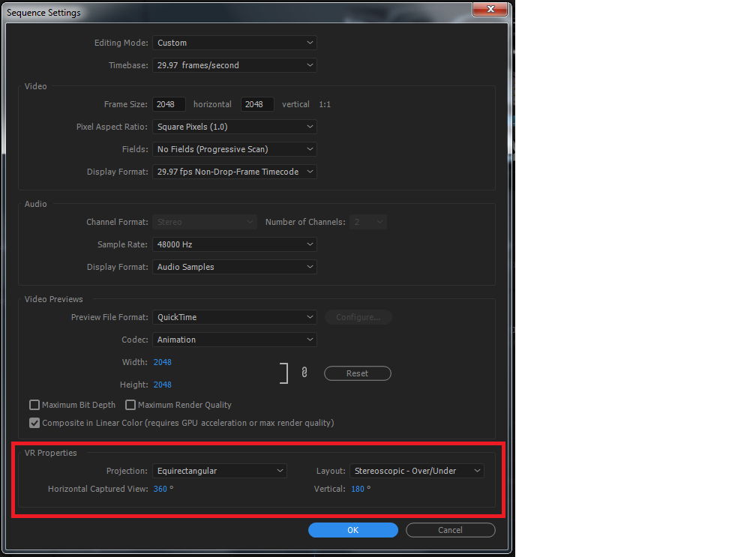Adjust the Horizontal Captured View value
756x557 pixels.
point(160,489)
